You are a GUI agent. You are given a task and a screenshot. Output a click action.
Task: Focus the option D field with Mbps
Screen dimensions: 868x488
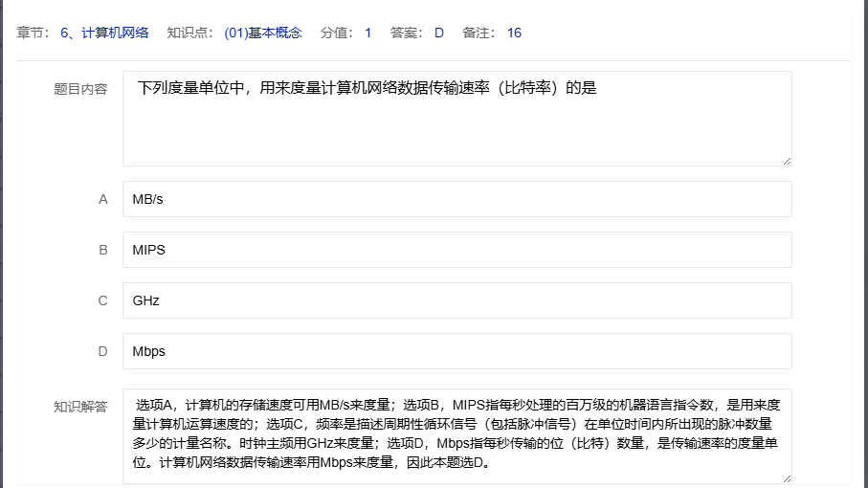(456, 351)
